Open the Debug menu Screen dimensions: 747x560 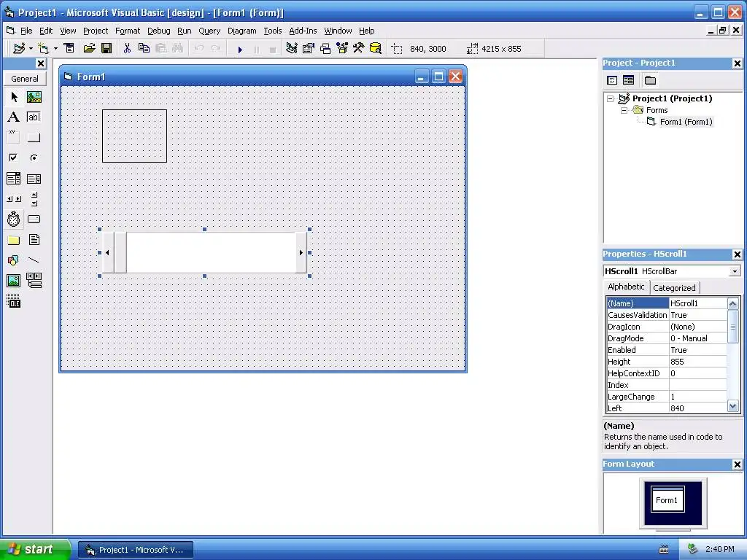(158, 31)
